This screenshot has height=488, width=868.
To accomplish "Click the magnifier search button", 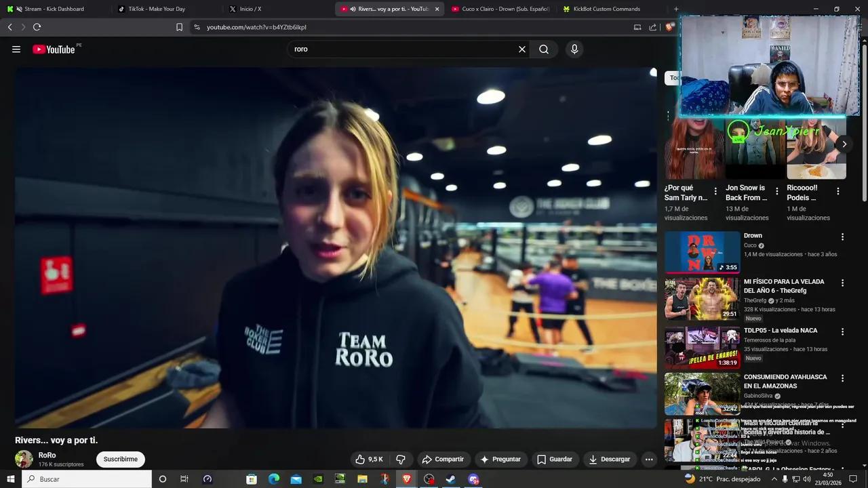I will click(x=544, y=49).
